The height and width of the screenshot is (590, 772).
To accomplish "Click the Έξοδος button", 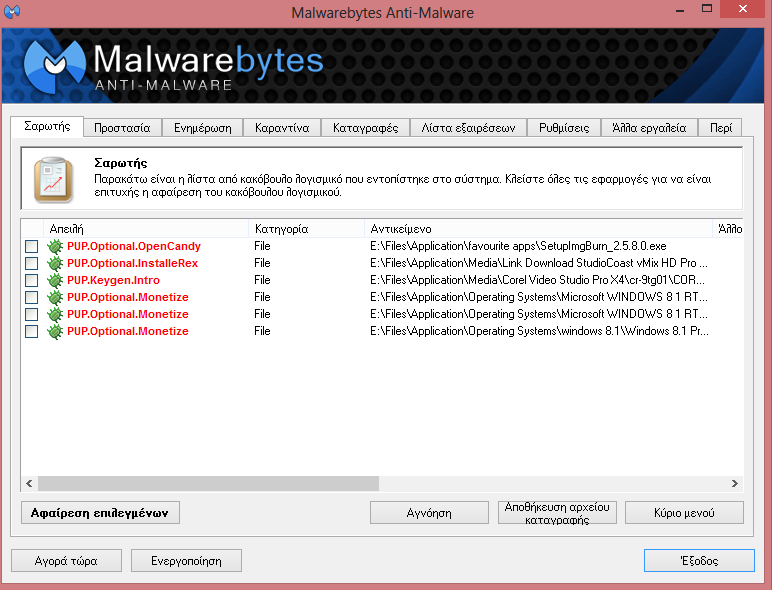I will click(699, 561).
